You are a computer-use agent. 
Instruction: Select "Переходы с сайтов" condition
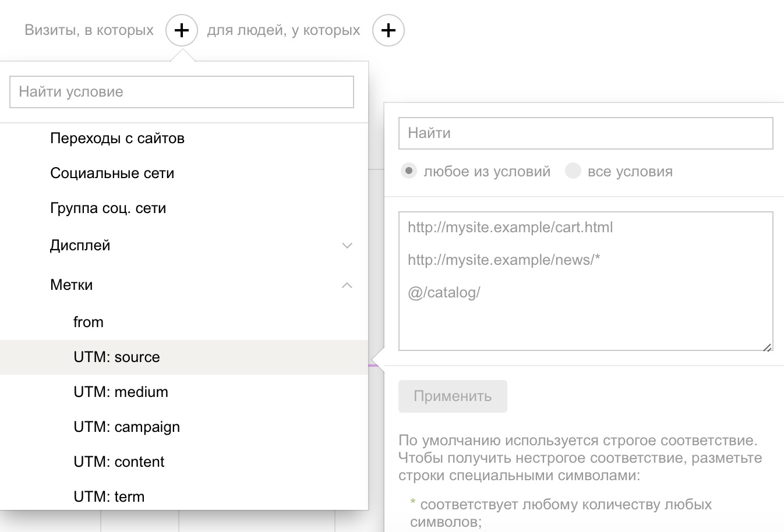point(118,138)
